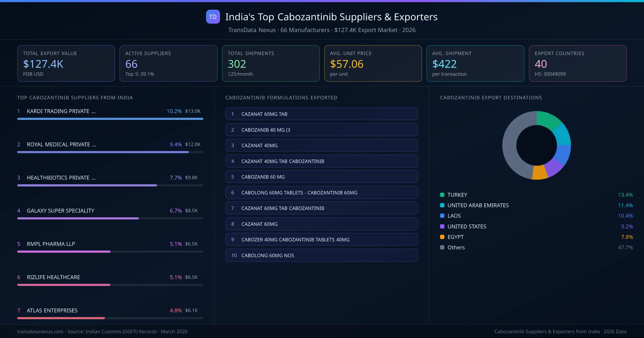This screenshot has width=644, height=338.
Task: Click the TD logo icon
Action: pyautogui.click(x=213, y=17)
